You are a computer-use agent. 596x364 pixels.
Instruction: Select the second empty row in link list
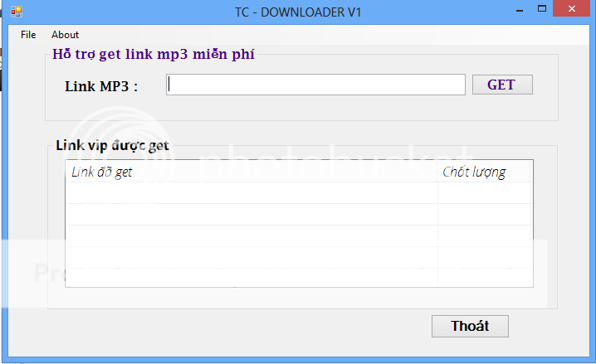(x=299, y=215)
